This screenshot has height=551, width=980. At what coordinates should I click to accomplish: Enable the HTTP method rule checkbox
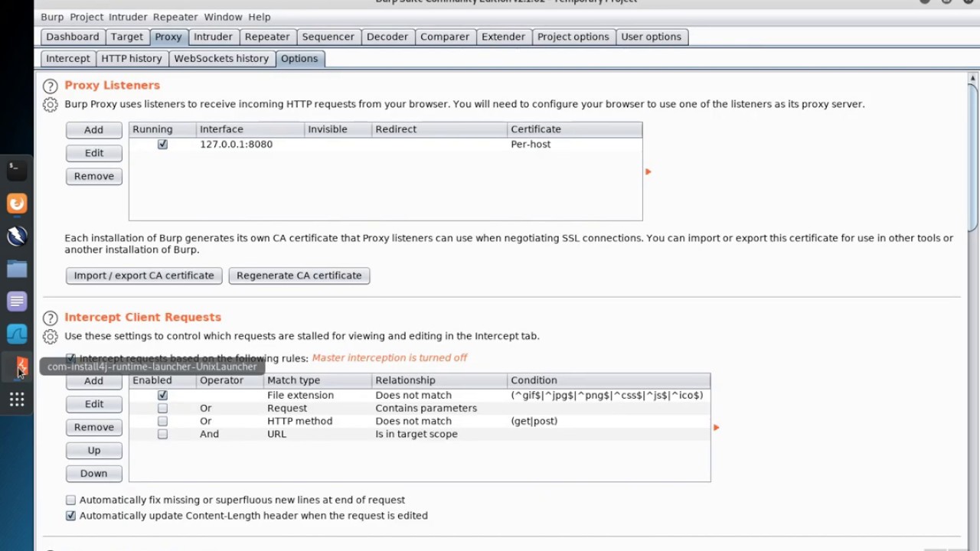tap(162, 421)
